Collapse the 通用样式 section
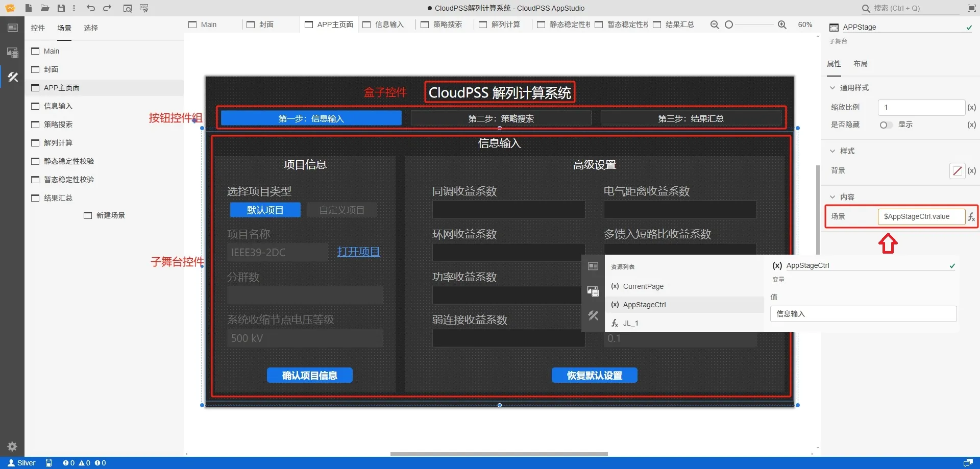The width and height of the screenshot is (980, 469). (x=832, y=88)
